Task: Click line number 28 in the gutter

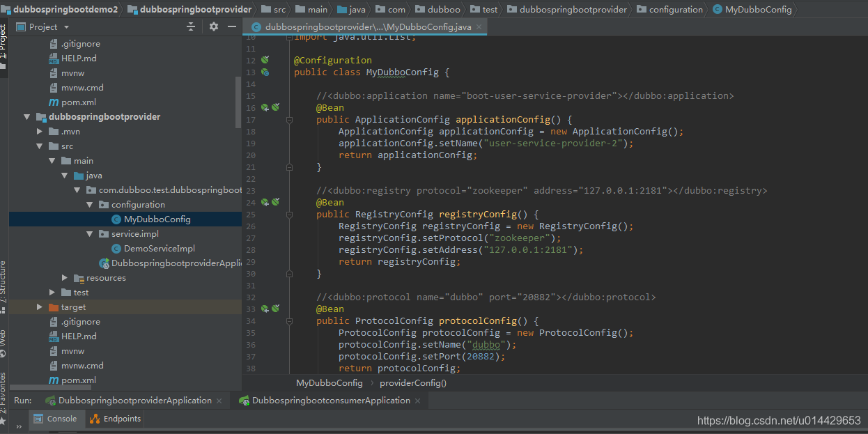Action: pyautogui.click(x=250, y=249)
